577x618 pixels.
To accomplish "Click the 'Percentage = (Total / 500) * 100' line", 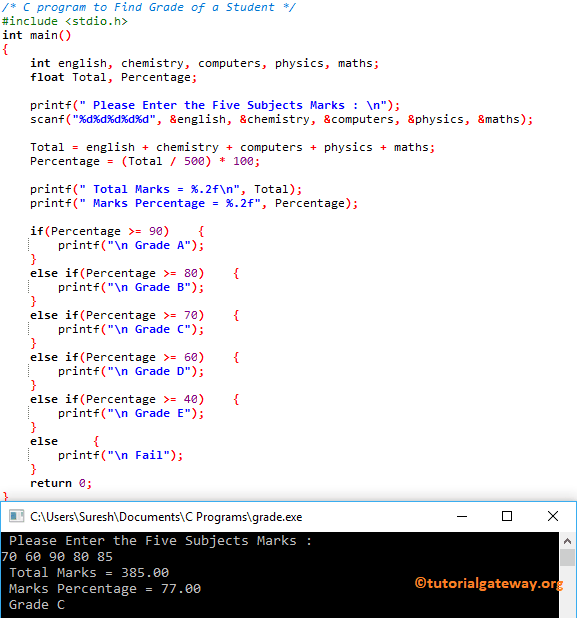I will [145, 161].
